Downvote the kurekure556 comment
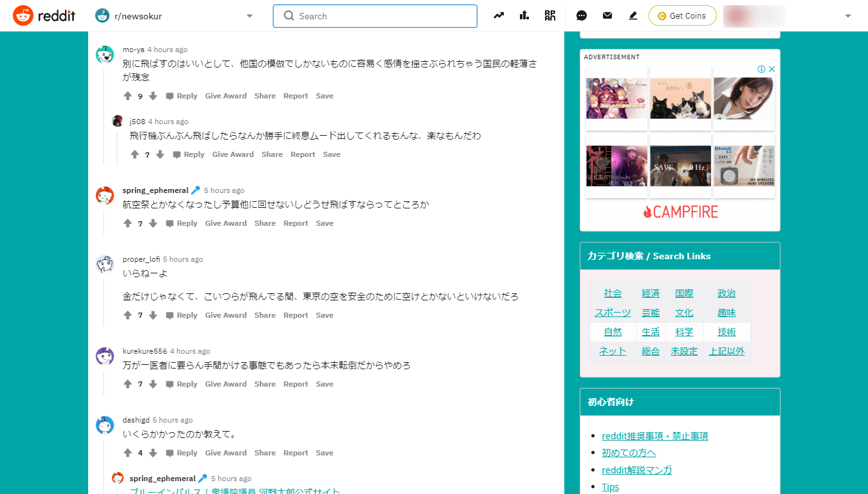 pyautogui.click(x=153, y=384)
